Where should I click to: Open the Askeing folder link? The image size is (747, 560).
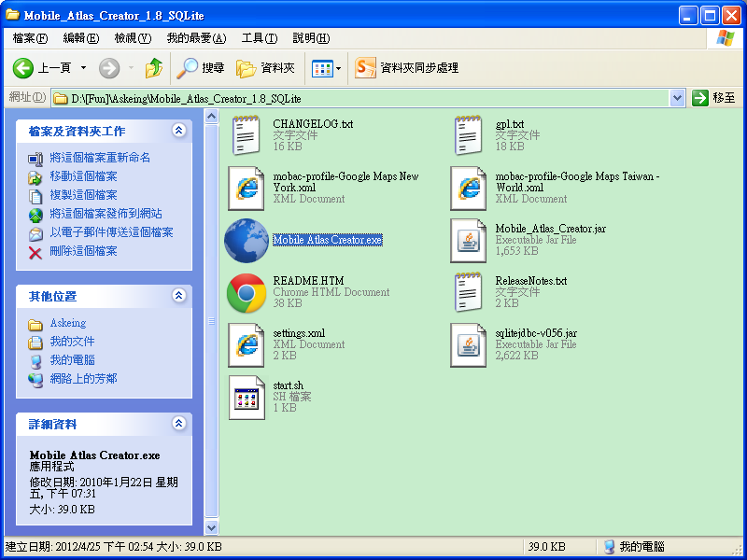click(68, 323)
